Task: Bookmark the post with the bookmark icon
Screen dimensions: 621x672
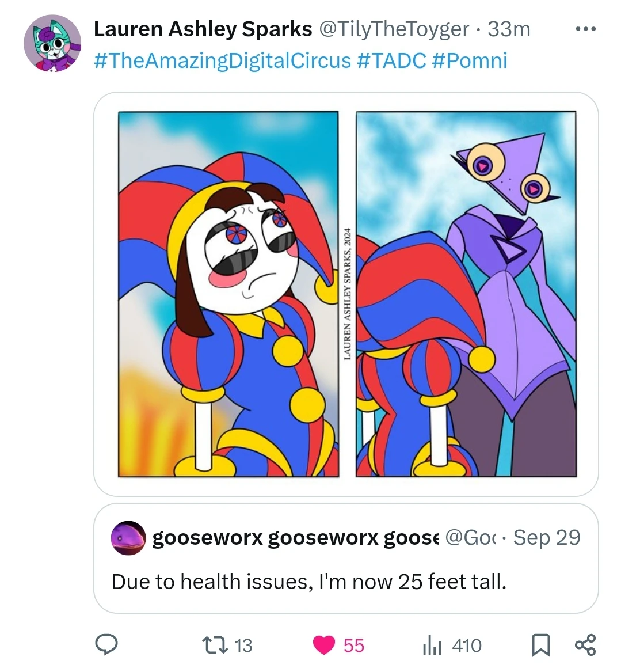Action: [540, 646]
